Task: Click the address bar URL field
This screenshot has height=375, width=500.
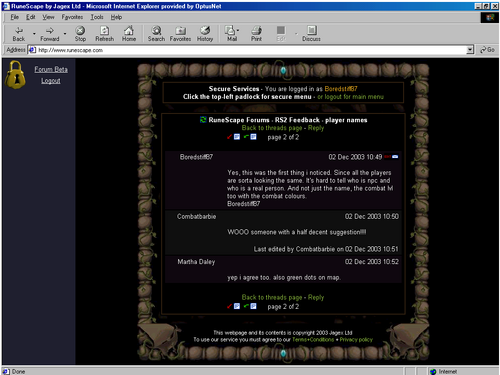Action: (x=252, y=50)
